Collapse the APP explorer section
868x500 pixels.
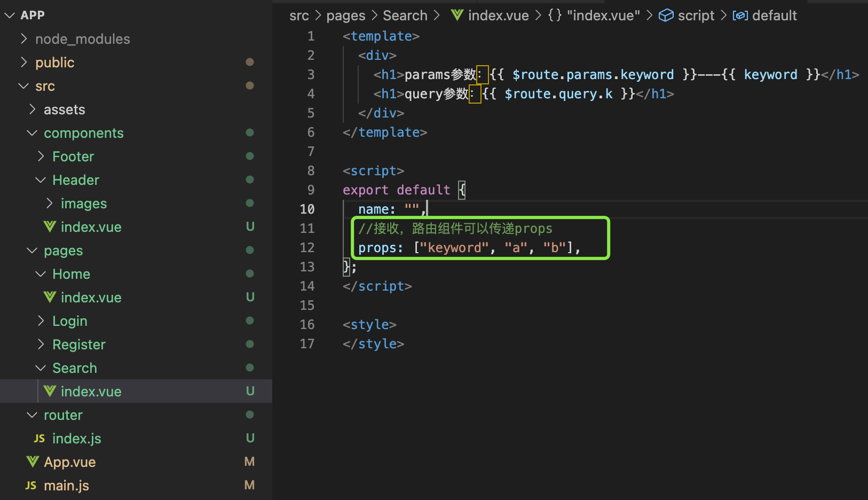(9, 15)
